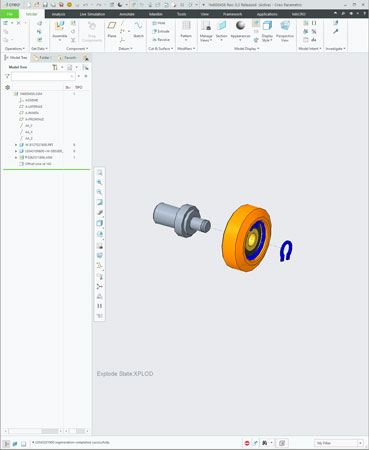
Task: Open the Favorites tab in navigator
Action: tap(67, 58)
